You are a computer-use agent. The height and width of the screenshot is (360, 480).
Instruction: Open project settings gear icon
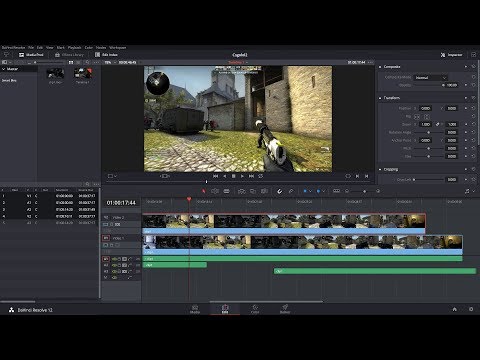click(471, 309)
